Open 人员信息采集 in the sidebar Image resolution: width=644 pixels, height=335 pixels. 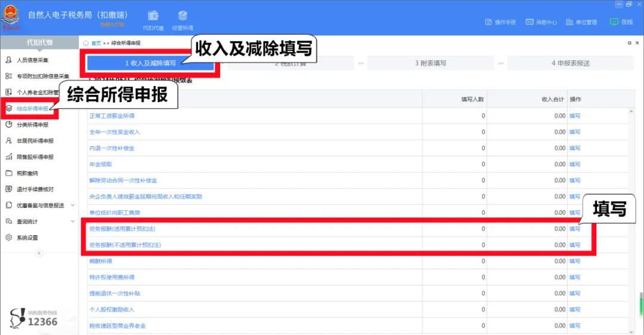click(x=33, y=60)
